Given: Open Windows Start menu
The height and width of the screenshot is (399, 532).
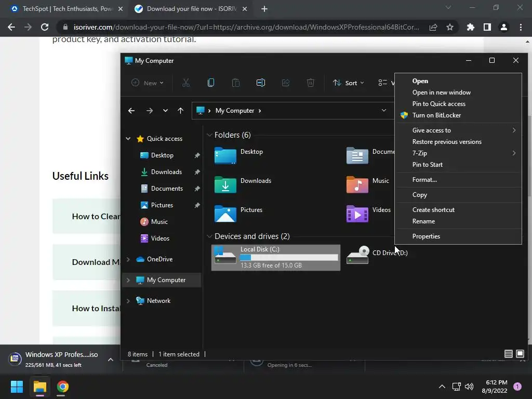Looking at the screenshot, I should pos(17,387).
